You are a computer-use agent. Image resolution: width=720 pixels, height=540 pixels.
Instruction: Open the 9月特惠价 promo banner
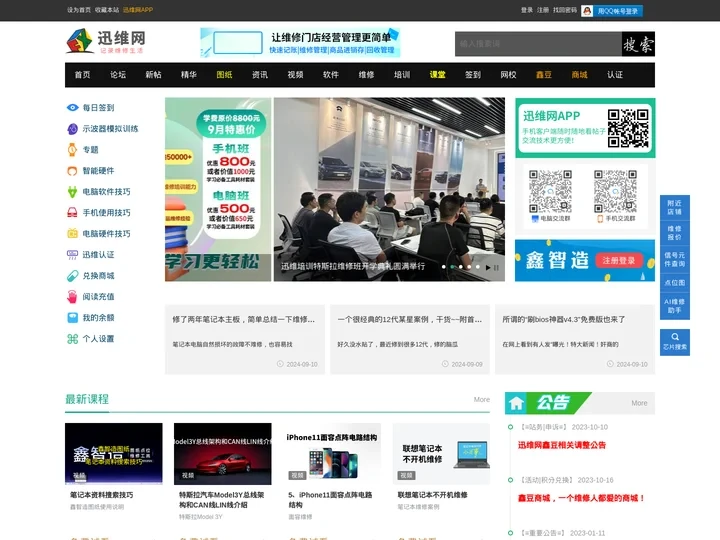tap(218, 189)
